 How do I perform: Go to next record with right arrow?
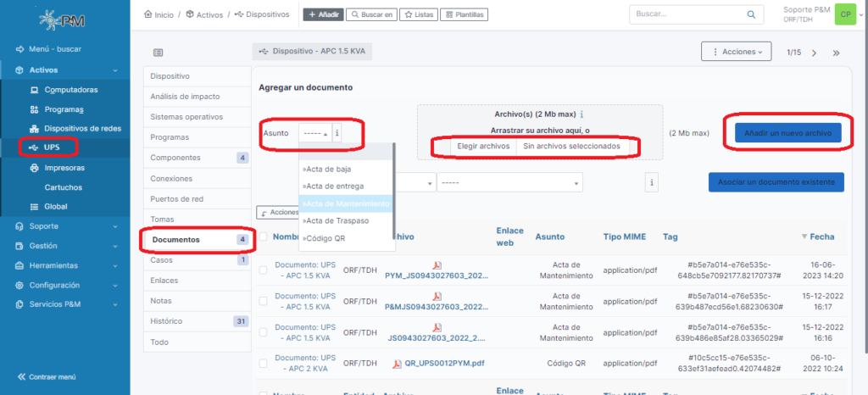click(814, 53)
